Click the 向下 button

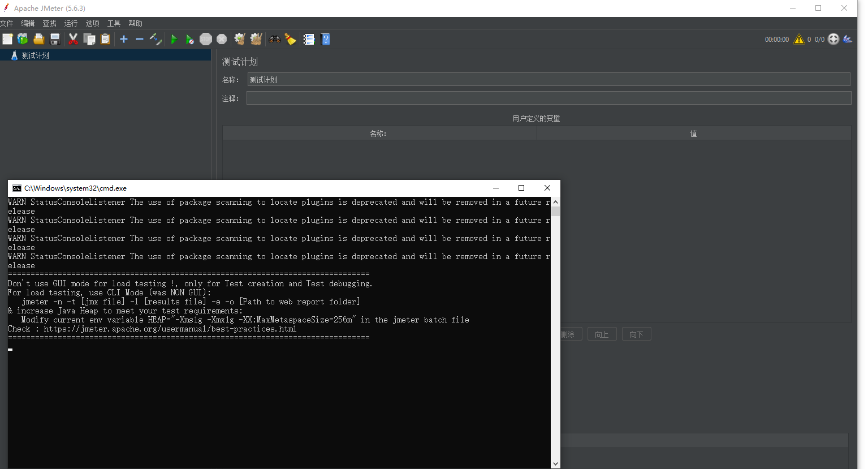(636, 334)
